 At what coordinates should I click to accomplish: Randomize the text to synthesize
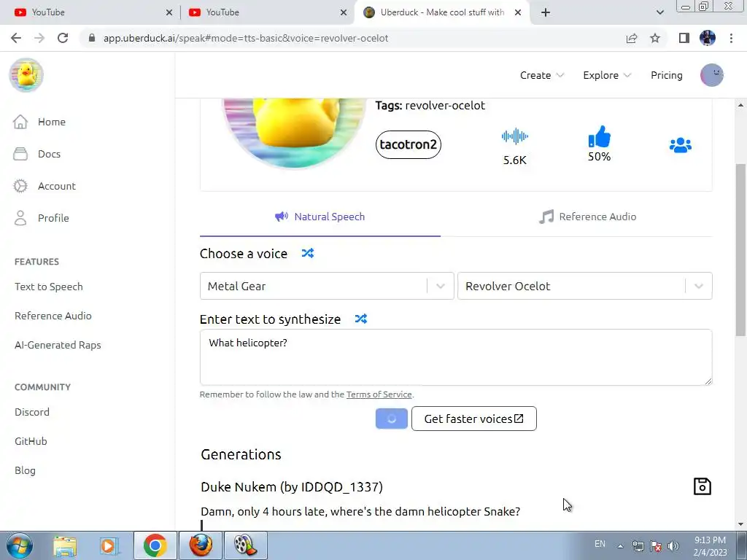click(361, 319)
